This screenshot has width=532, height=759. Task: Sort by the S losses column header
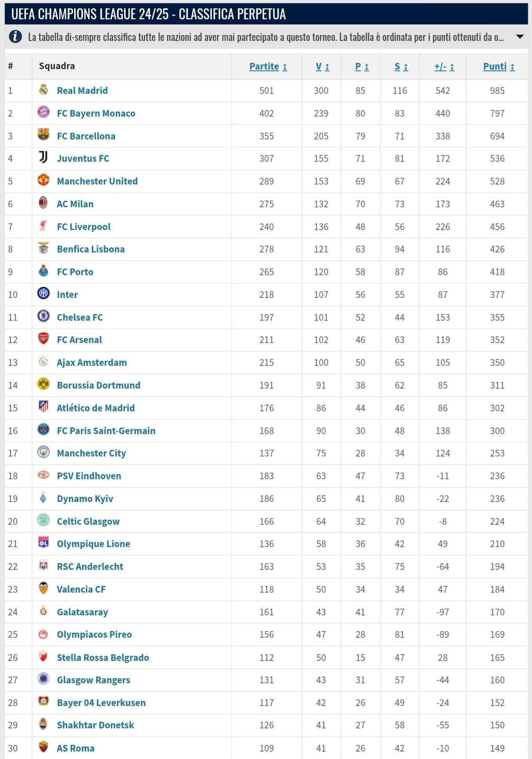[401, 67]
